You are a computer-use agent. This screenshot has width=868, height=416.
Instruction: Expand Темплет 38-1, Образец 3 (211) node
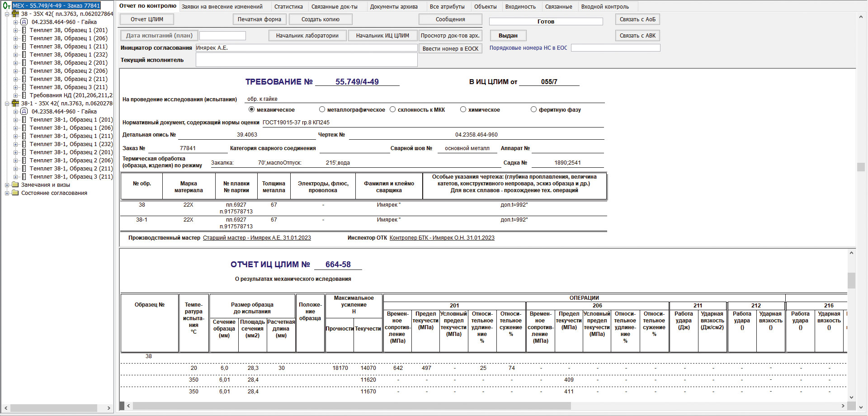click(16, 177)
